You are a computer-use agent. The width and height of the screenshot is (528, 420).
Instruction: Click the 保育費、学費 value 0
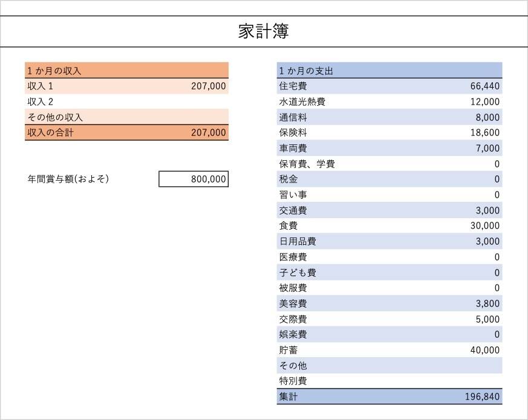point(497,164)
